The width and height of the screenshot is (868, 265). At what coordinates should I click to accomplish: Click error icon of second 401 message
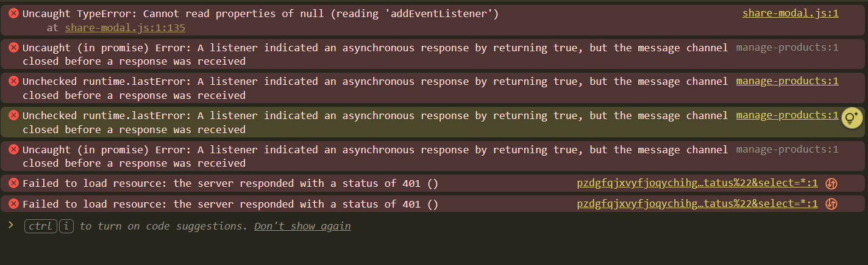(x=14, y=204)
